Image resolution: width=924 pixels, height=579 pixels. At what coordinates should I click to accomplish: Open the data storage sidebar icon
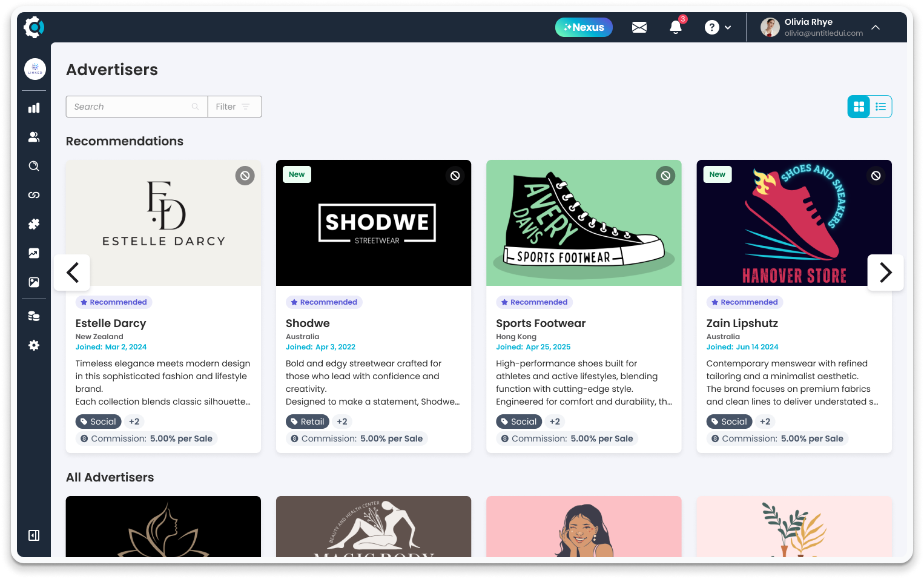[34, 316]
